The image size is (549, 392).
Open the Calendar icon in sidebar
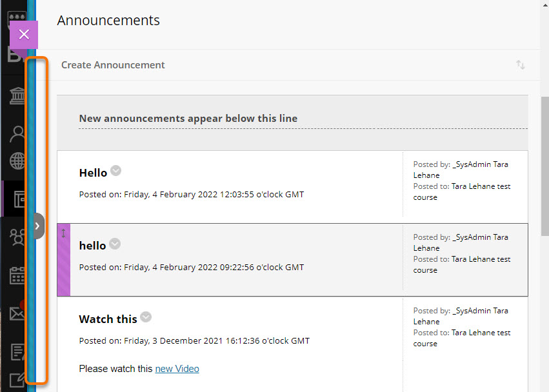(x=17, y=275)
